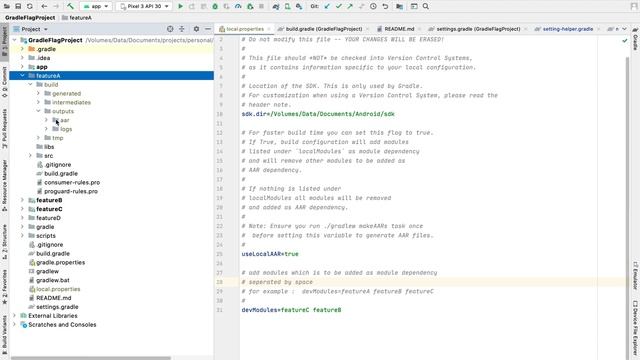Image resolution: width=640 pixels, height=360 pixels.
Task: Navigate back with the left arrow icon
Action: (44, 7)
